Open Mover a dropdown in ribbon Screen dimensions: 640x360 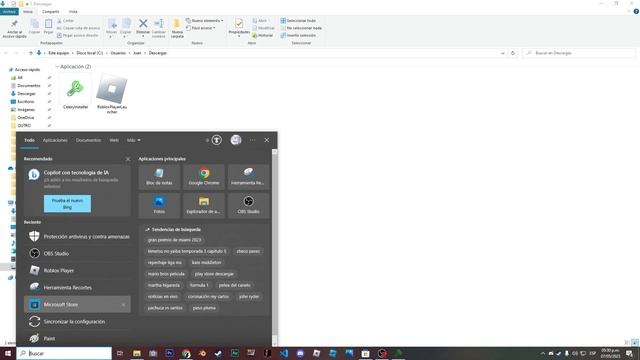coord(111,28)
